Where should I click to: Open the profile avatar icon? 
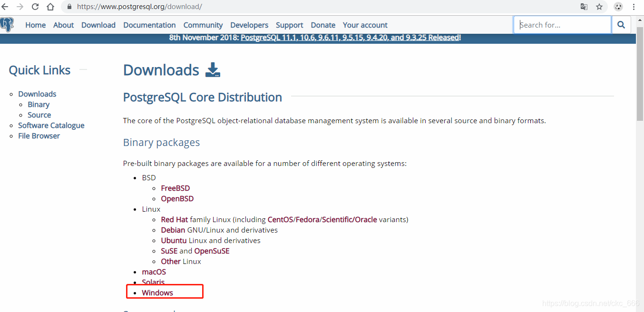point(618,7)
